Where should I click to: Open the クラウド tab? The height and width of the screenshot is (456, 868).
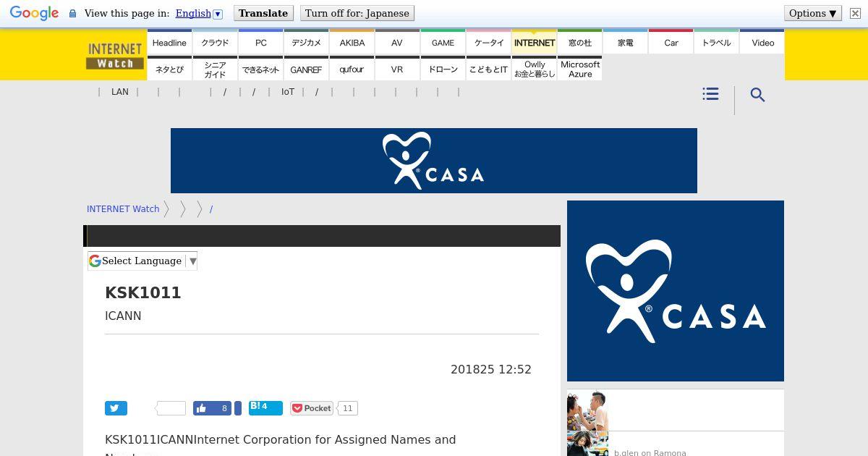click(215, 42)
